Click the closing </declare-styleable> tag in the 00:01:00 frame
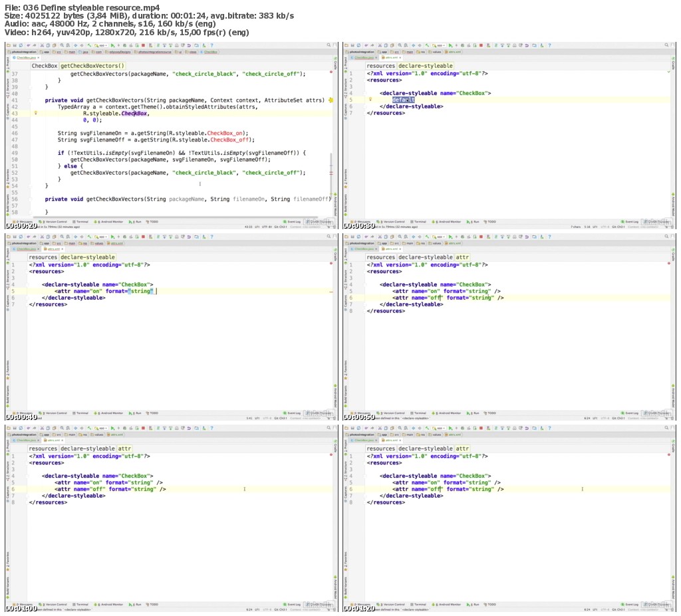This screenshot has height=616, width=681. click(73, 496)
